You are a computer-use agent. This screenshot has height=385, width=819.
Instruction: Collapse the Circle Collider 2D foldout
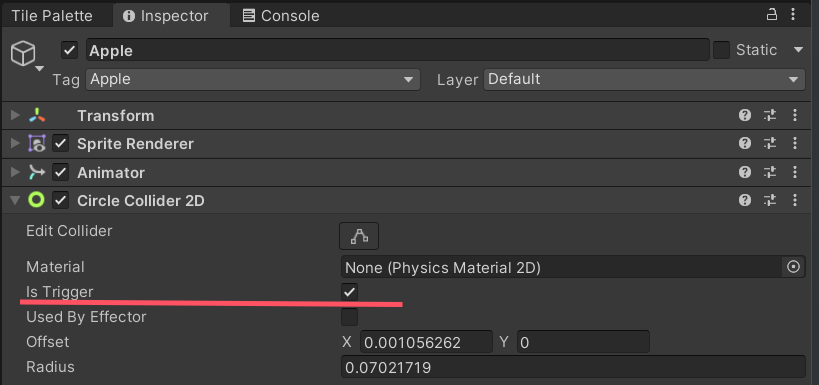(15, 200)
